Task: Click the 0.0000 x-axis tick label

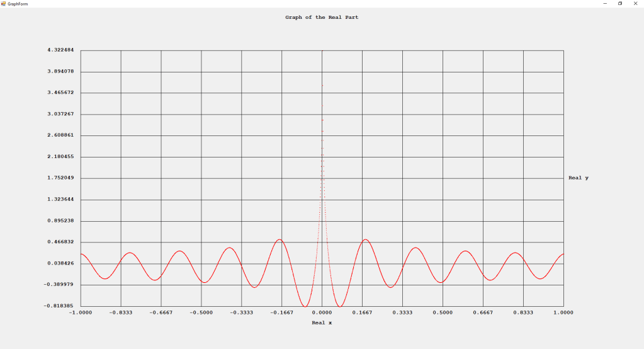Action: (322, 312)
